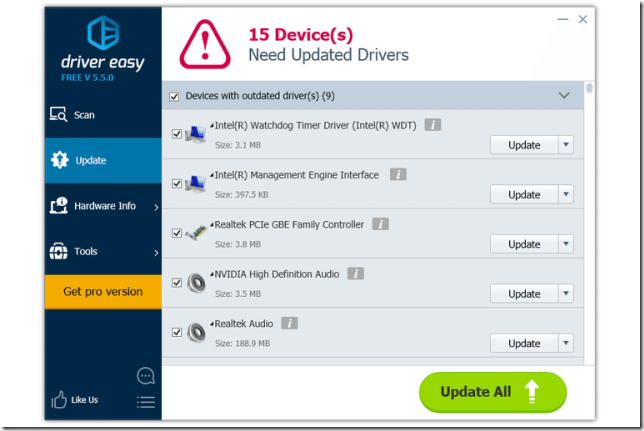Click the Like Us link text
This screenshot has width=644, height=431.
(85, 400)
